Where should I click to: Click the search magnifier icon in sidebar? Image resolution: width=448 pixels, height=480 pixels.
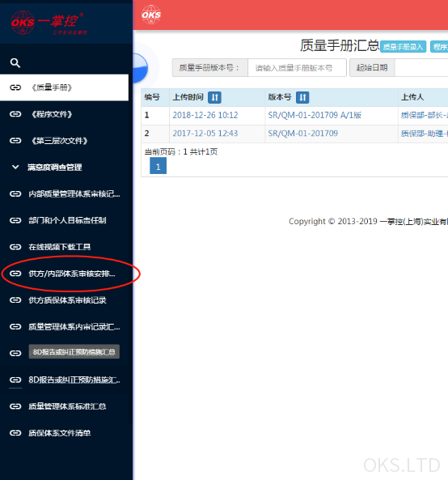pyautogui.click(x=15, y=63)
